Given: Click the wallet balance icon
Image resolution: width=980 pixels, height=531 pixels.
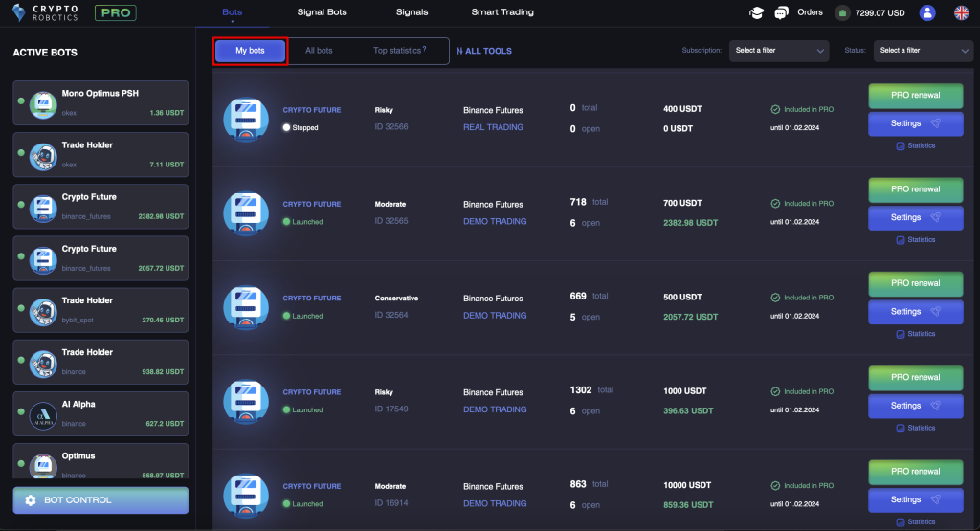Looking at the screenshot, I should 842,12.
